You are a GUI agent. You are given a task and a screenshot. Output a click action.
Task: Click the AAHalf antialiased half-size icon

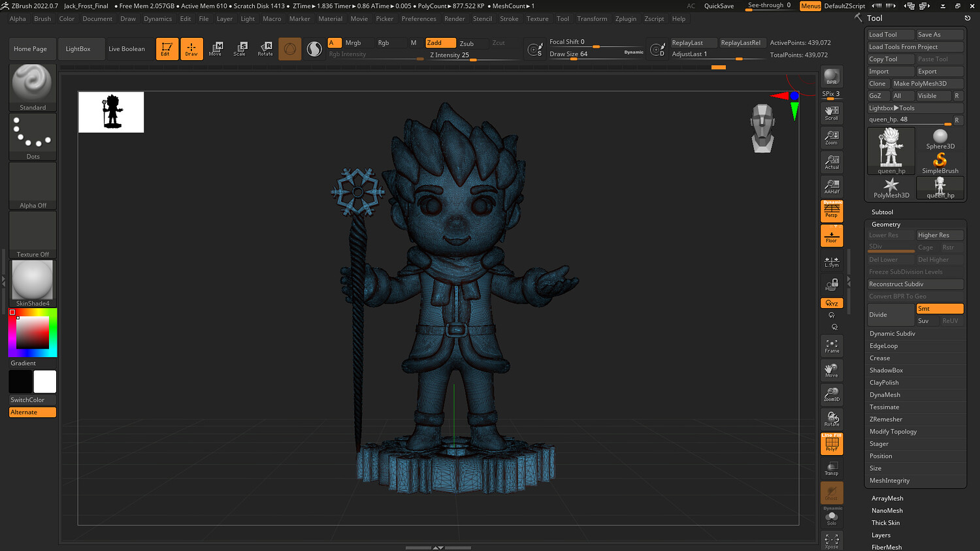coord(832,187)
